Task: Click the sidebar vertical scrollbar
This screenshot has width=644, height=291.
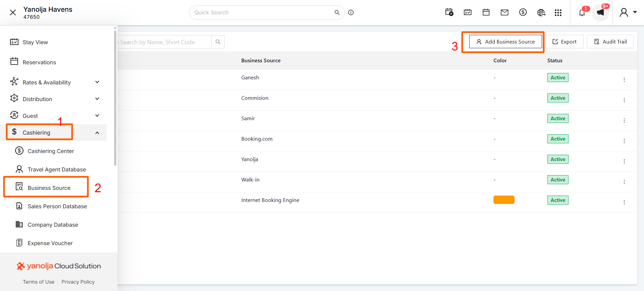Action: (115, 98)
